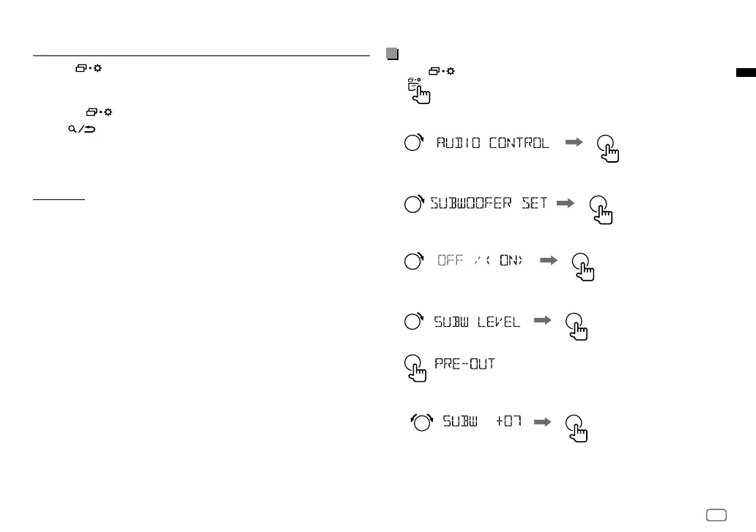The height and width of the screenshot is (532, 756).
Task: Click the rotate knob icon beside OFF / ON
Action: point(414,261)
